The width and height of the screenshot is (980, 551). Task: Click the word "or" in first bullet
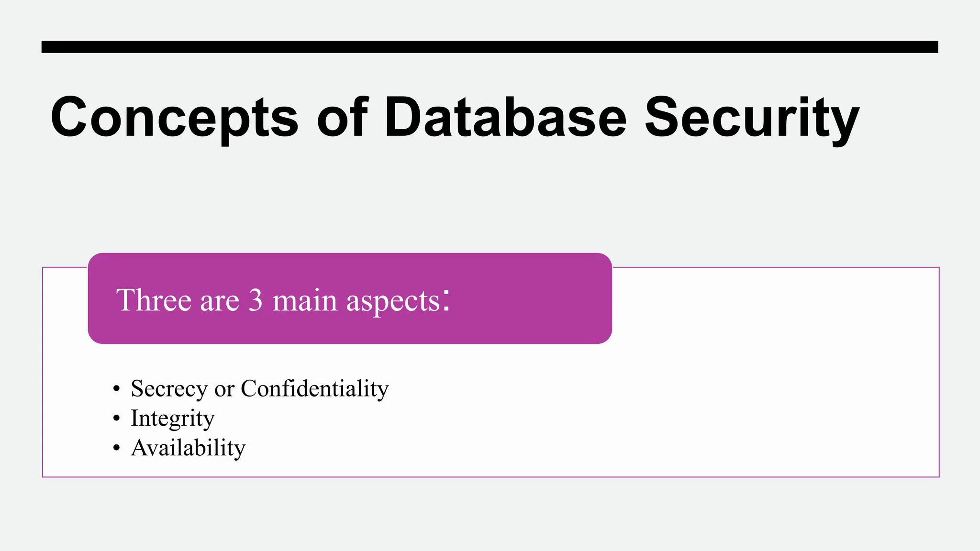(x=224, y=389)
